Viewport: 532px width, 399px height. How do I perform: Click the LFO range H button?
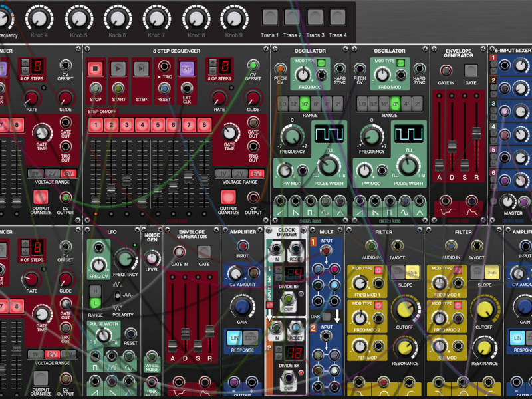click(x=96, y=290)
